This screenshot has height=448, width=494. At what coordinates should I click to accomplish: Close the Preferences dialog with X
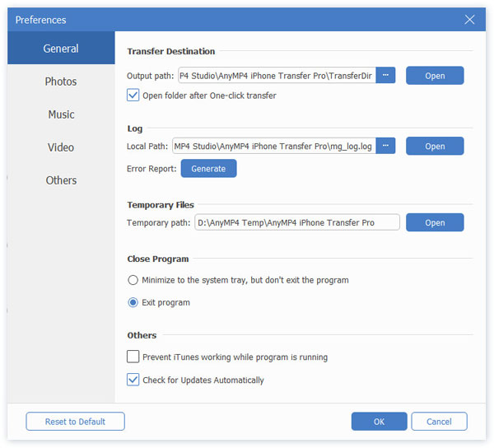coord(469,19)
